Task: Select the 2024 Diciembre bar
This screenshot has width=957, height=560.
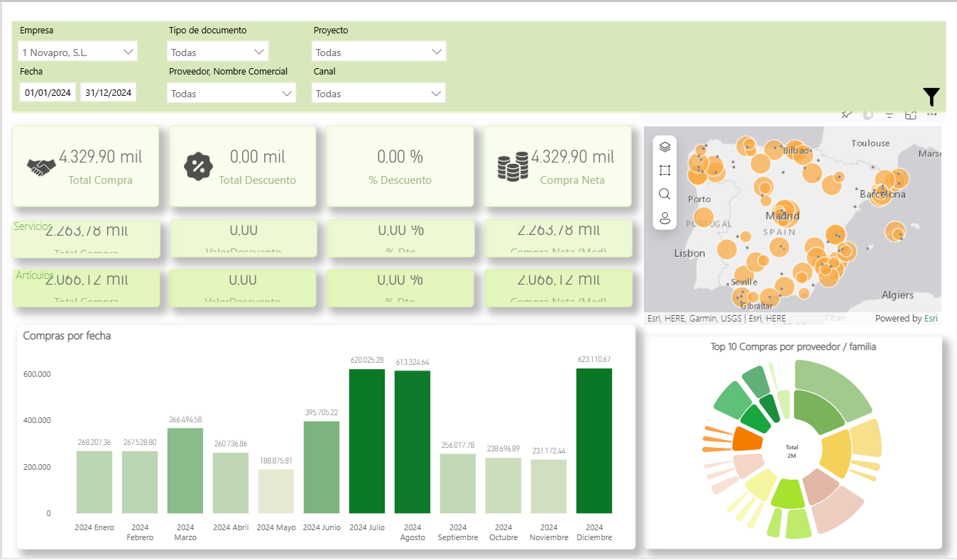Action: (x=594, y=440)
